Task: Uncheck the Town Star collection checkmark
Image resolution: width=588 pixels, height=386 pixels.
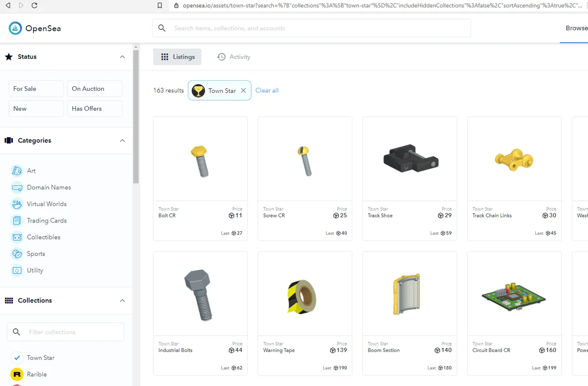Action: [17, 358]
